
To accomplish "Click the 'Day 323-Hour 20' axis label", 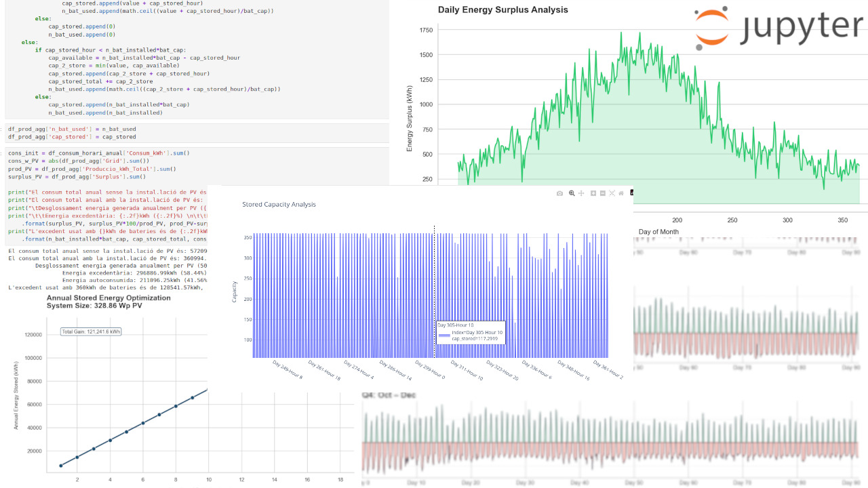I will click(502, 369).
